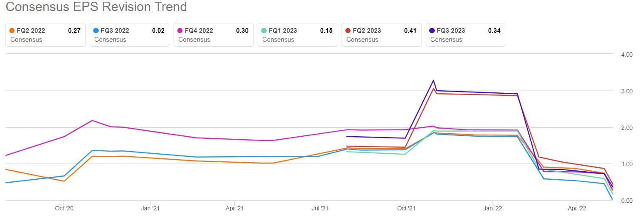Click the orange FQ2 2022 legend dot
The image size is (644, 221).
[12, 31]
